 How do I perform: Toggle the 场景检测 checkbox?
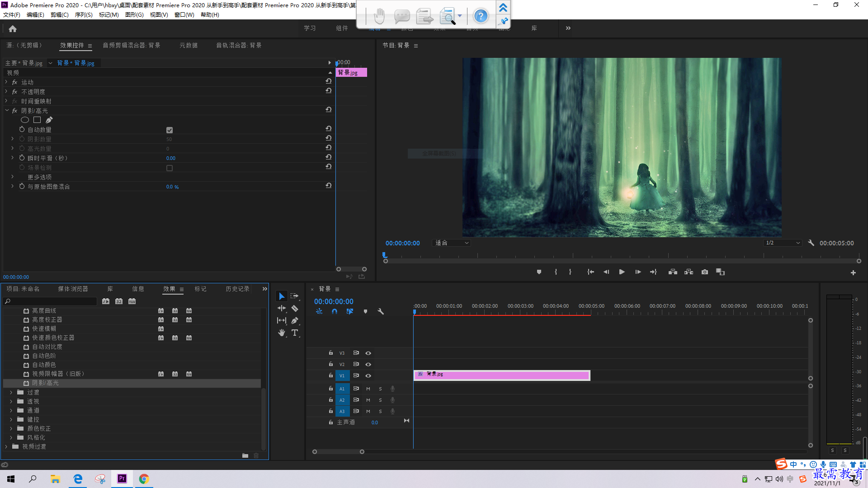[x=170, y=168]
